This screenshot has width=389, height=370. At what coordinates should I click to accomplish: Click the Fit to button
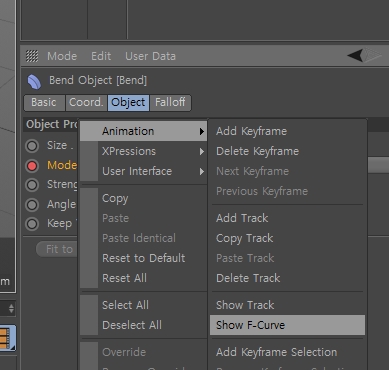(x=57, y=249)
